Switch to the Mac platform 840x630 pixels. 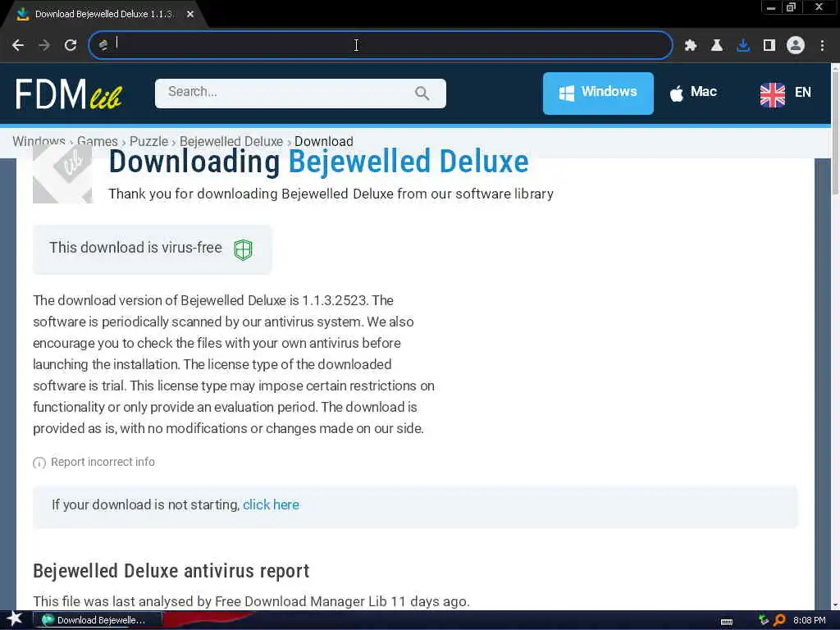pyautogui.click(x=692, y=92)
